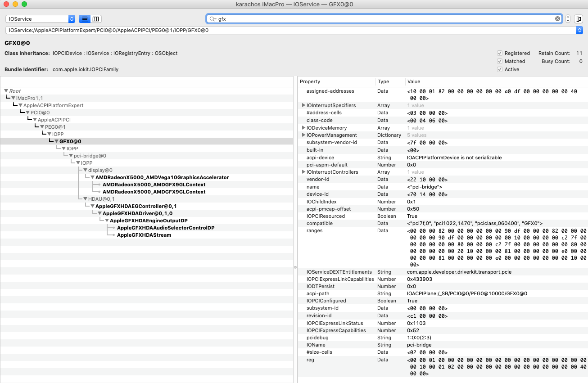588x383 pixels.
Task: Switch to list view mode
Action: click(85, 19)
